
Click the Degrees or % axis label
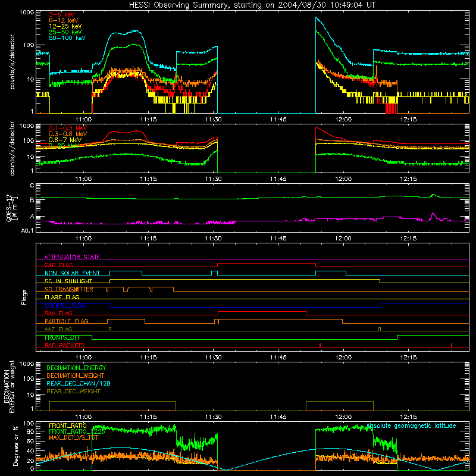15,446
